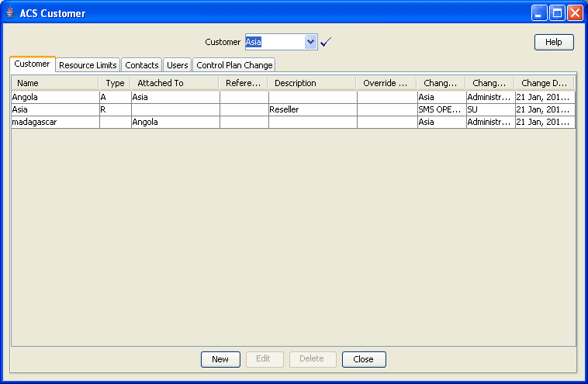
Task: Click the Description column header
Action: click(x=313, y=83)
